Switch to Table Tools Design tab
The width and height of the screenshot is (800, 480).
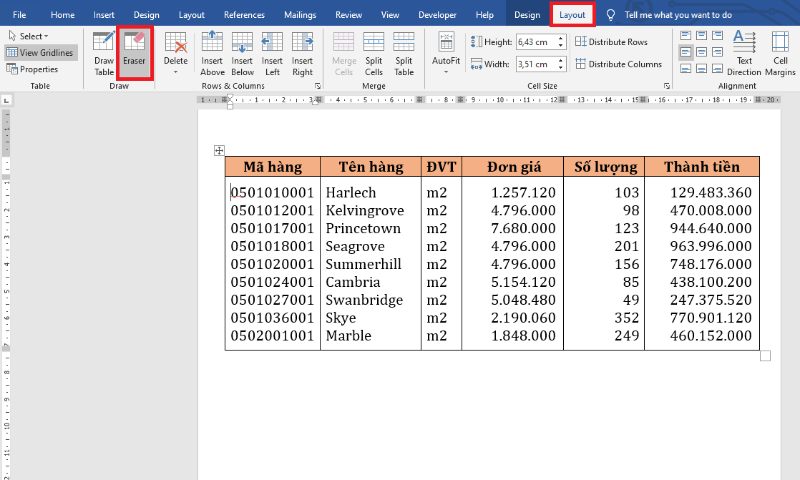(527, 15)
